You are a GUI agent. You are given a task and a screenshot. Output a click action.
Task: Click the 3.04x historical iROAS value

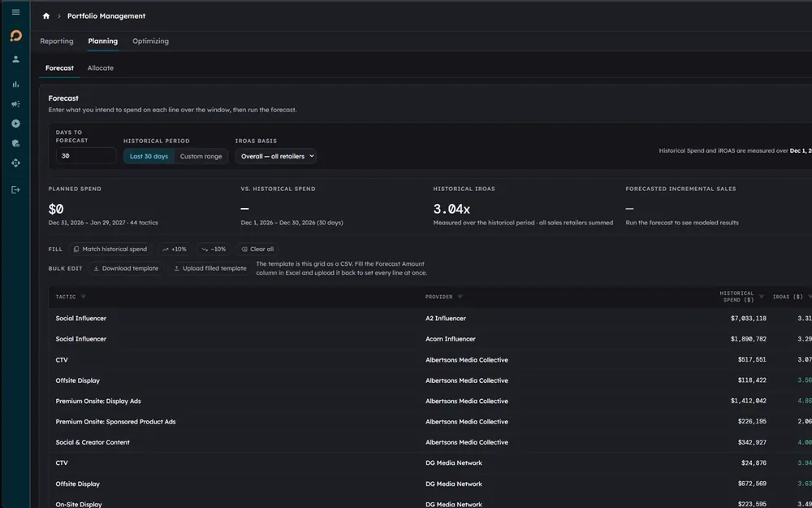[451, 209]
